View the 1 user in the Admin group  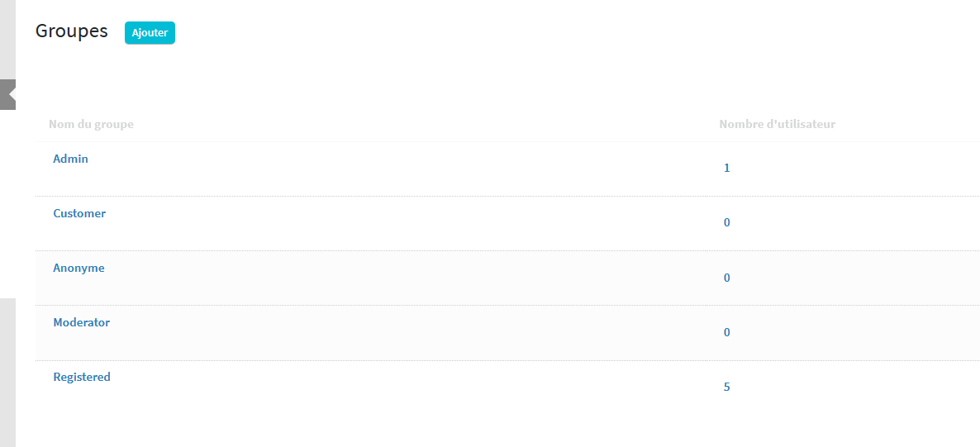pyautogui.click(x=726, y=169)
